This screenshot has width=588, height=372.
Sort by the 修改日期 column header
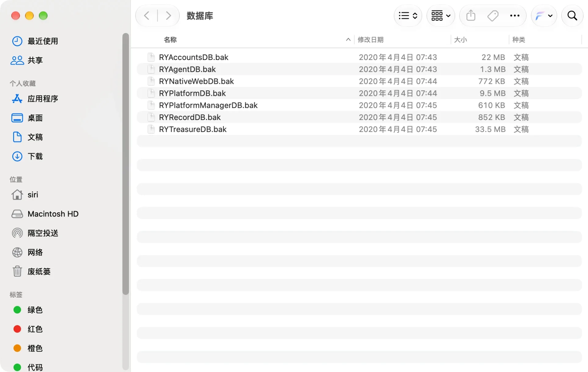pos(371,40)
